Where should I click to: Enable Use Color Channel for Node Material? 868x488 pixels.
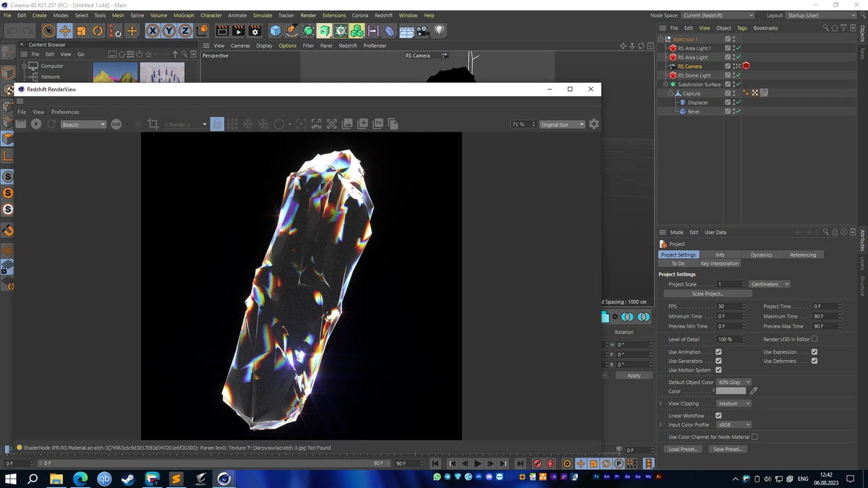(755, 437)
